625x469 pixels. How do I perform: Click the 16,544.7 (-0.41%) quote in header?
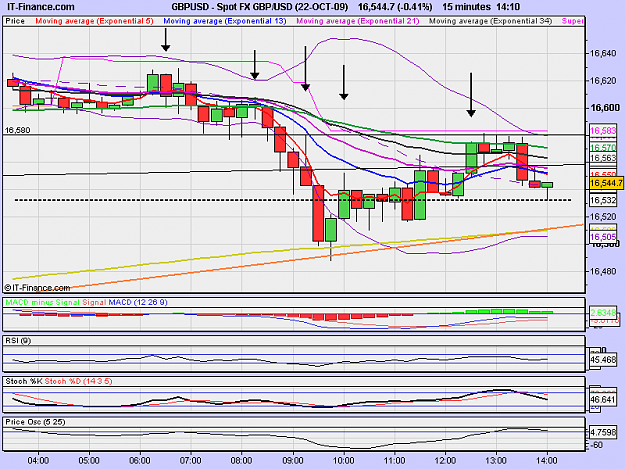point(395,7)
